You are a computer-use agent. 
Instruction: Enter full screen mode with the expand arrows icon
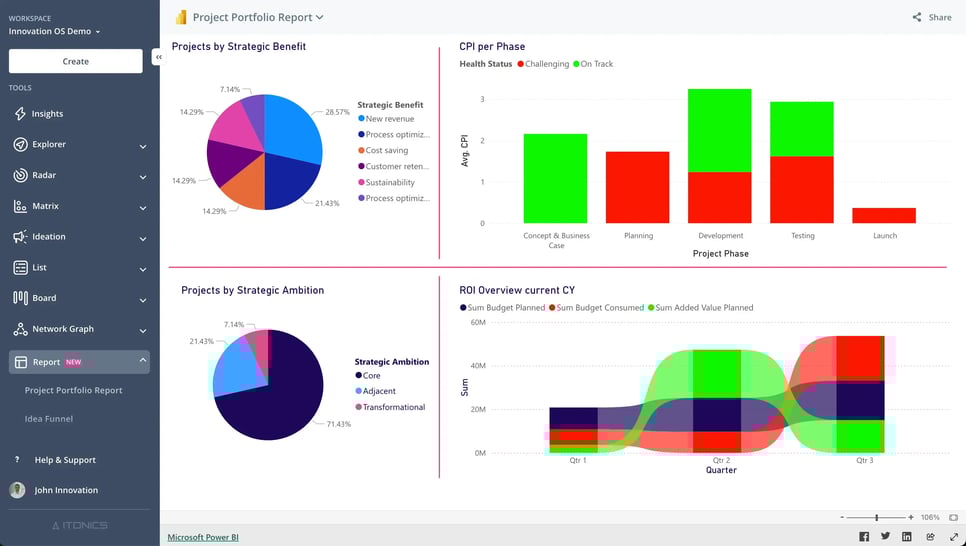(952, 537)
